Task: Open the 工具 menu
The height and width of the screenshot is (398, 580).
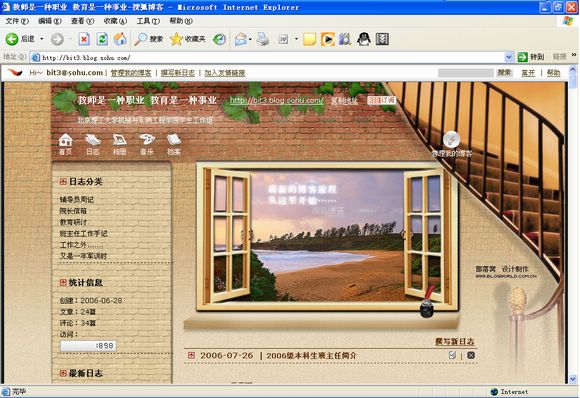Action: (x=148, y=21)
